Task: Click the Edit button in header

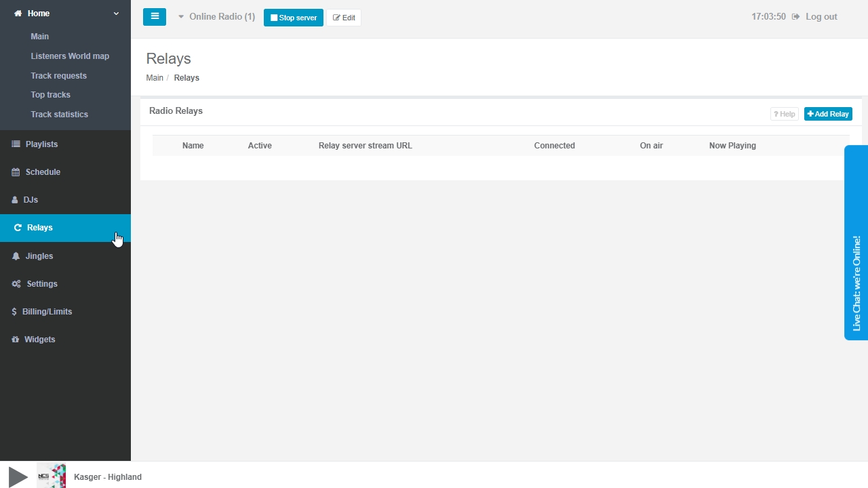Action: tap(344, 18)
